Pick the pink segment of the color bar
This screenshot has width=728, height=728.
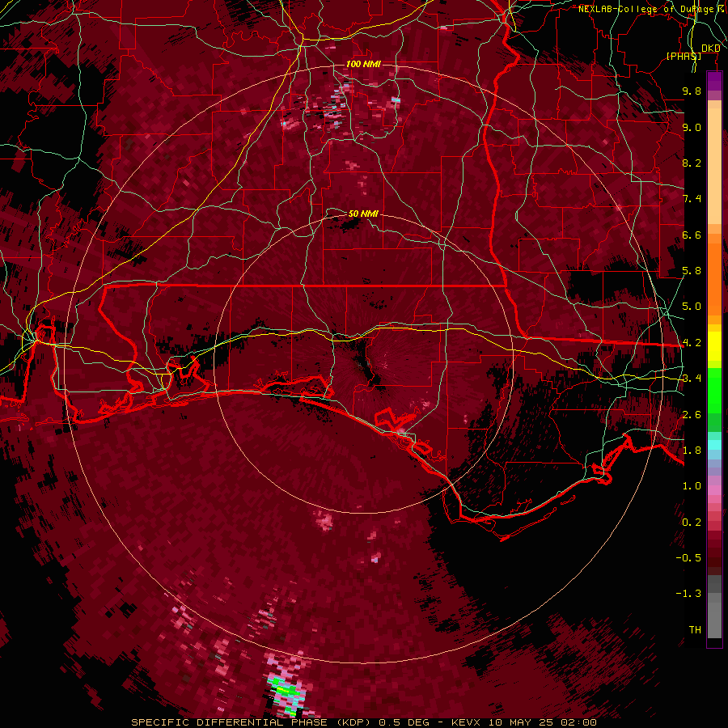[714, 490]
